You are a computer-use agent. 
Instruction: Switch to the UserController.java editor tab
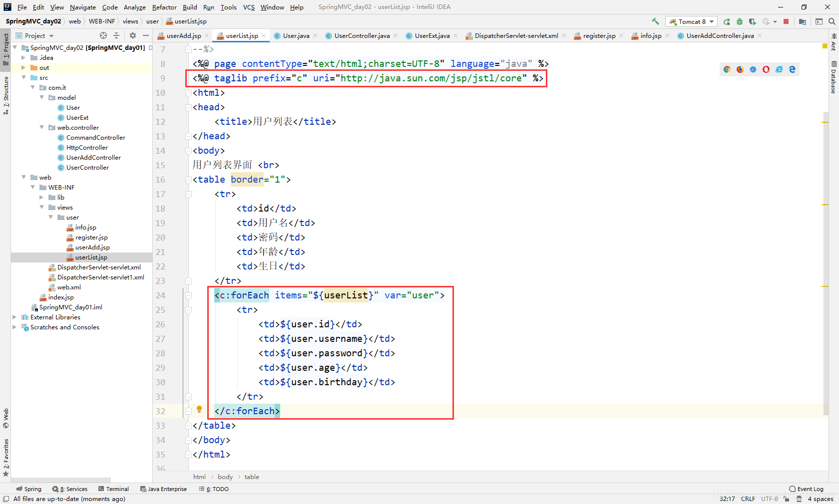pyautogui.click(x=362, y=35)
